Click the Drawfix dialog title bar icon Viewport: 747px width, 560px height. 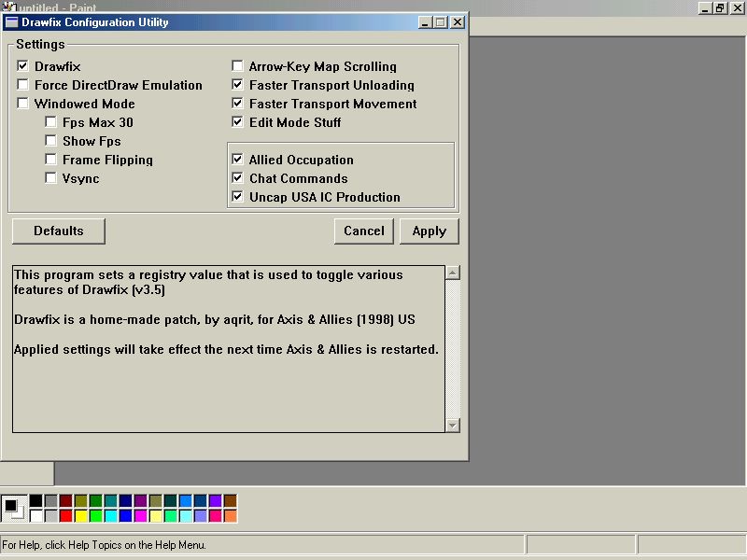click(x=11, y=22)
